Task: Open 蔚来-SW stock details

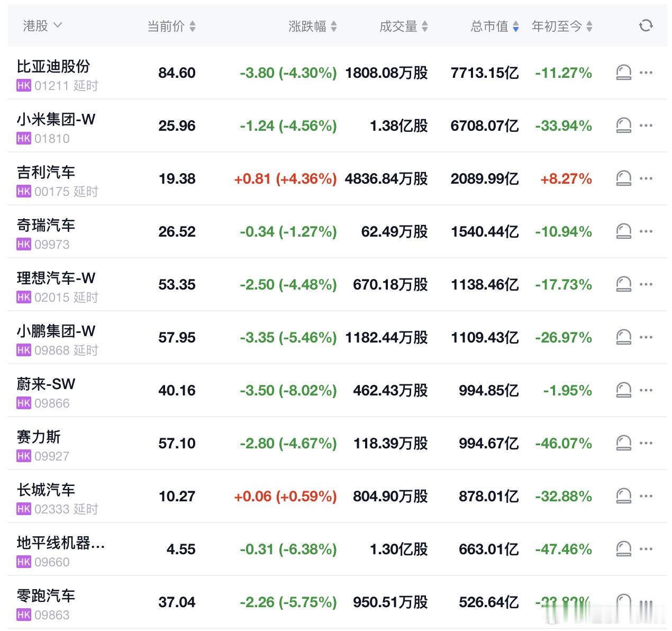Action: [x=46, y=384]
